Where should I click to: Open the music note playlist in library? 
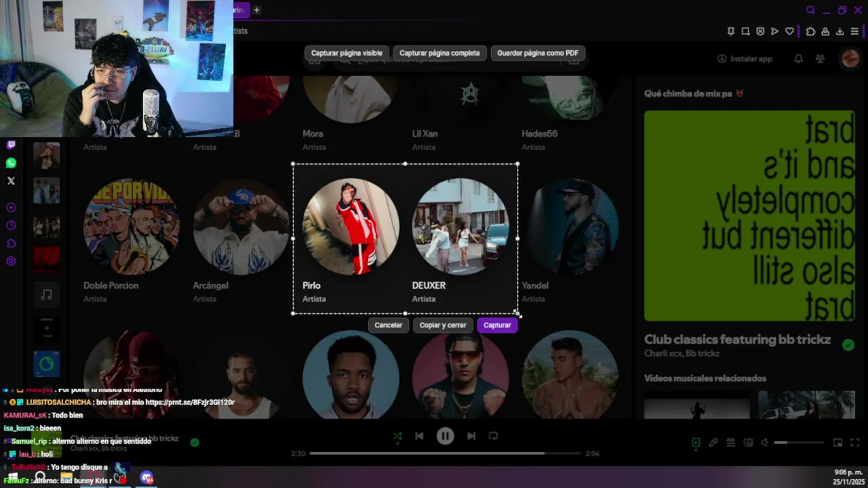46,294
